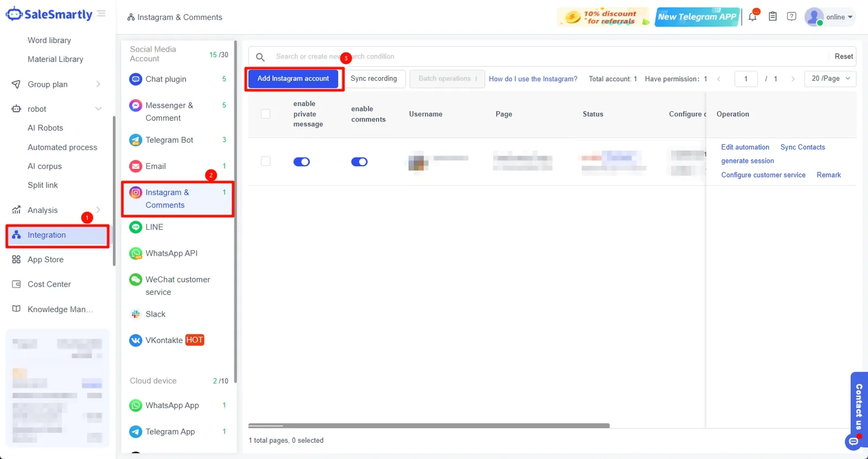Click the Analysis chart icon

click(16, 210)
